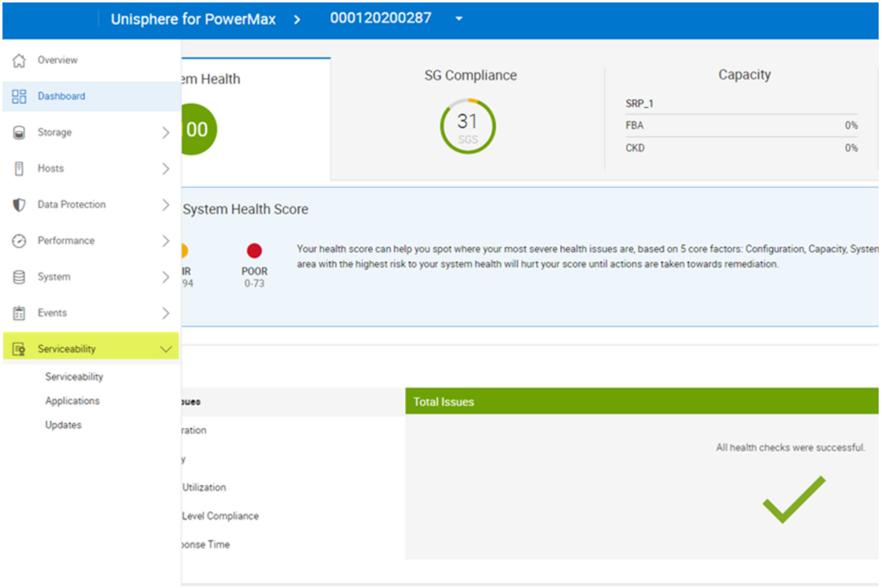This screenshot has width=882, height=588.
Task: Expand the Performance menu chevron
Action: [x=166, y=240]
